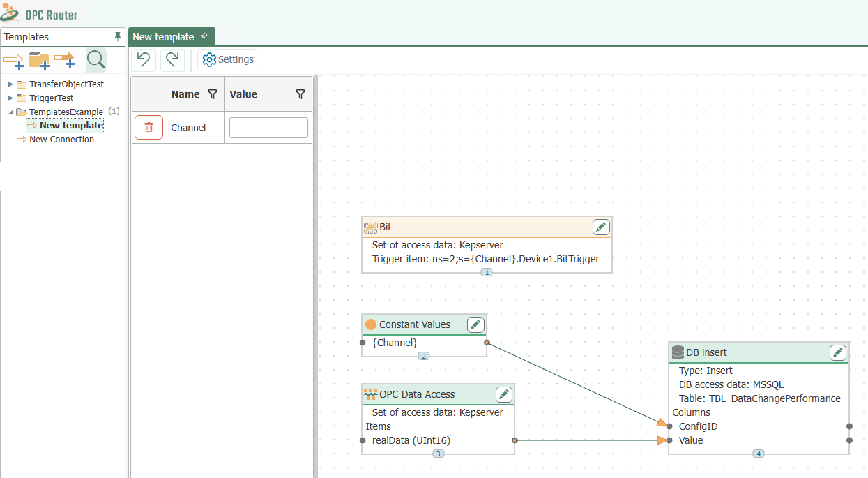Edit the Bit trigger block
Image resolution: width=868 pixels, height=478 pixels.
click(601, 227)
